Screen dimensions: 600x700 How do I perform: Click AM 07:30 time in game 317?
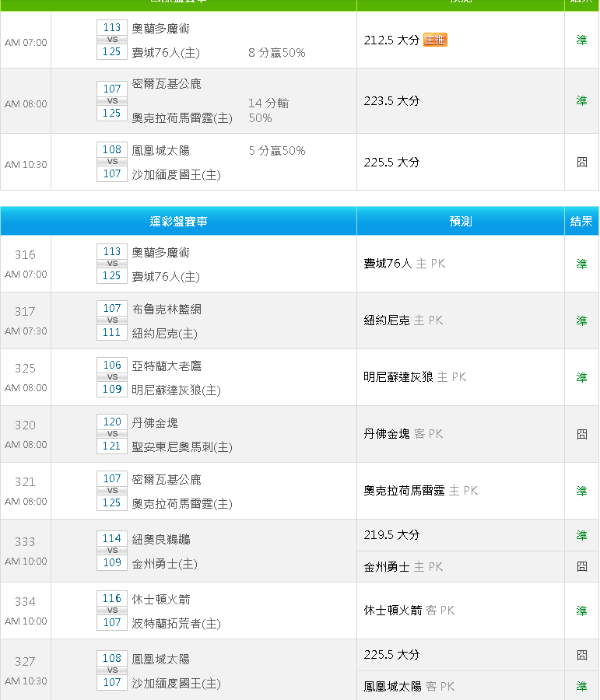tap(26, 331)
